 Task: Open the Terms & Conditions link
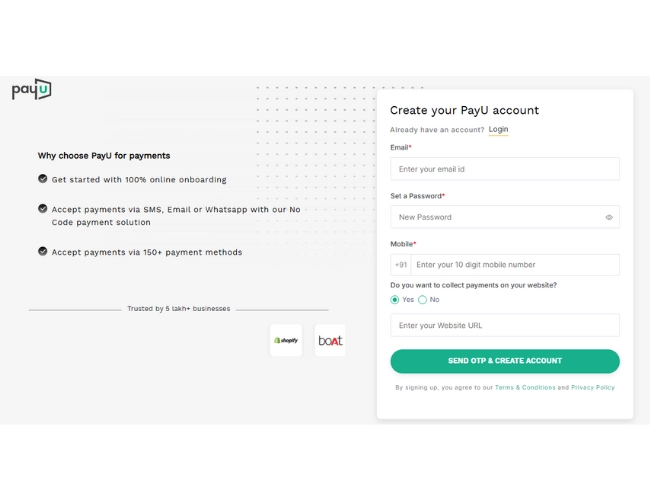524,387
